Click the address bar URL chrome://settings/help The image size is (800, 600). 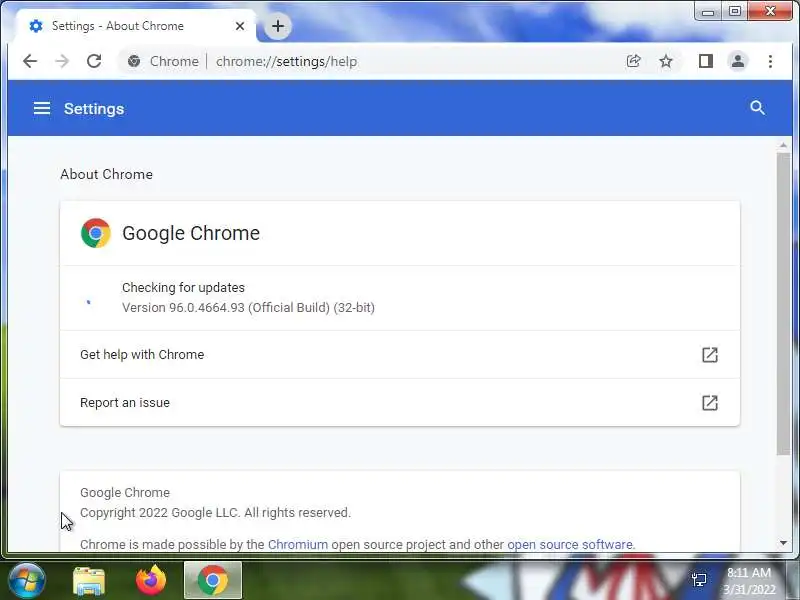pyautogui.click(x=286, y=61)
